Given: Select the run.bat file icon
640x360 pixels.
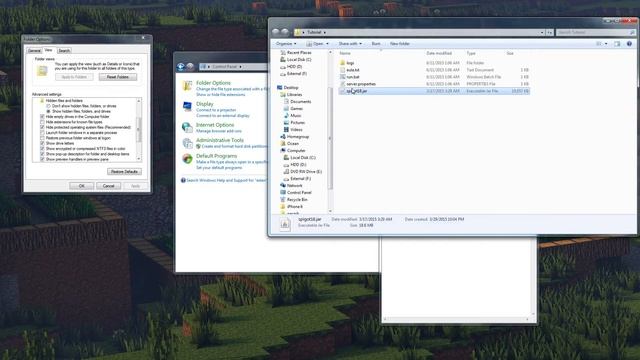Looking at the screenshot, I should (342, 77).
